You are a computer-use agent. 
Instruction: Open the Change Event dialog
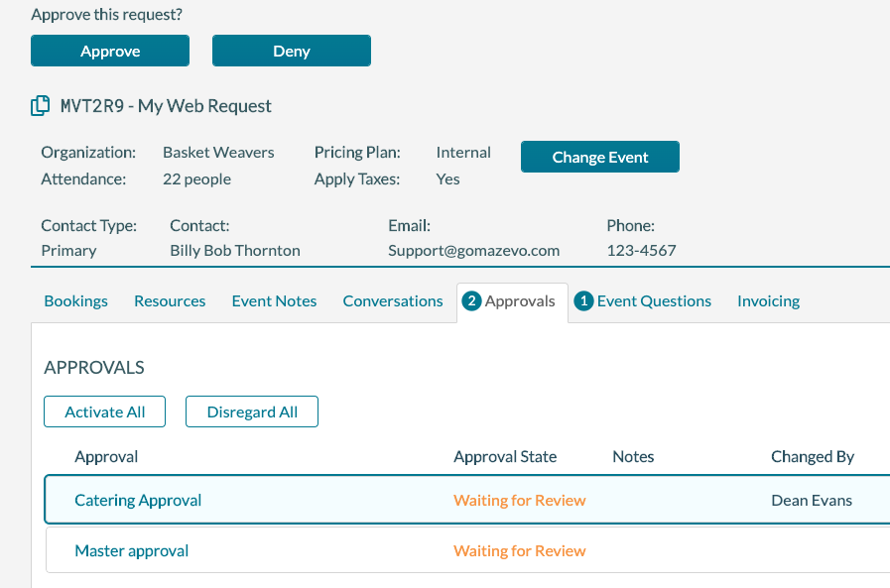click(599, 156)
